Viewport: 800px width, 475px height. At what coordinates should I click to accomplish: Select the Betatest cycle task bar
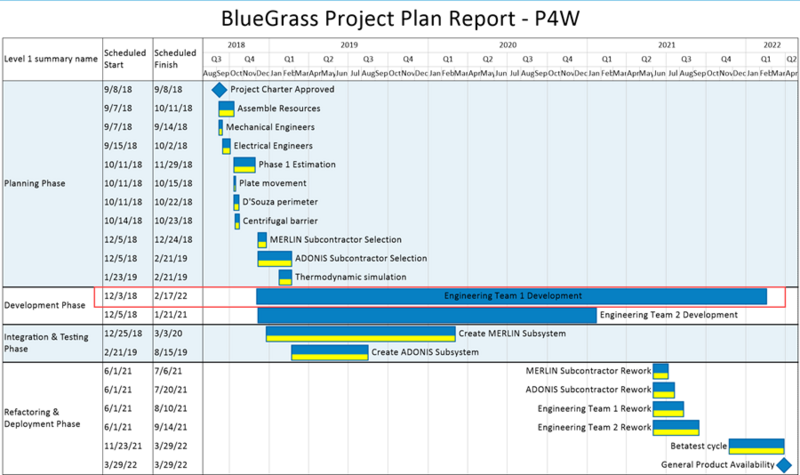757,446
